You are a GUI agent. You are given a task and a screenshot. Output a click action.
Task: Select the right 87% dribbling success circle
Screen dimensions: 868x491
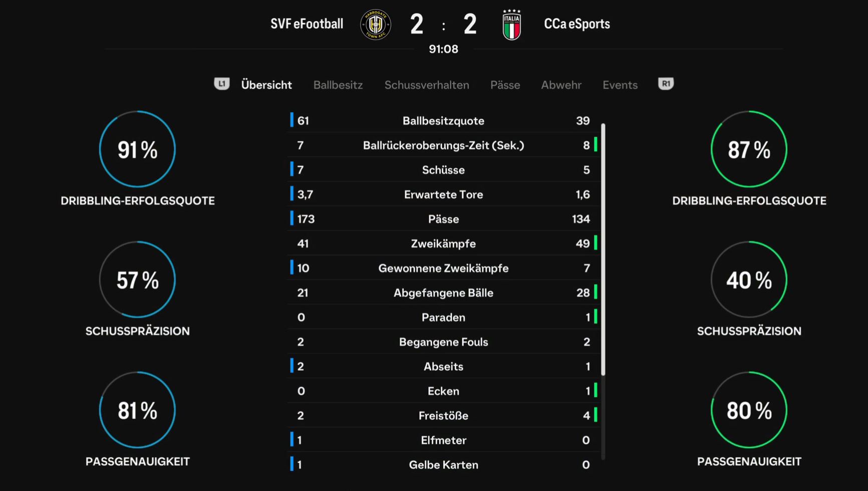pos(749,149)
